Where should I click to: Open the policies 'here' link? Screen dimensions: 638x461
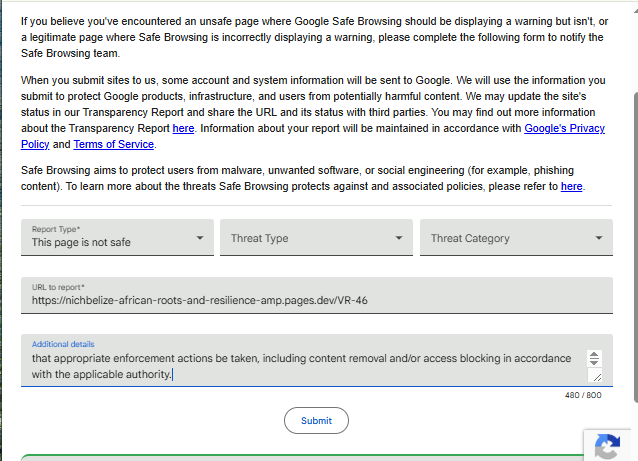571,186
